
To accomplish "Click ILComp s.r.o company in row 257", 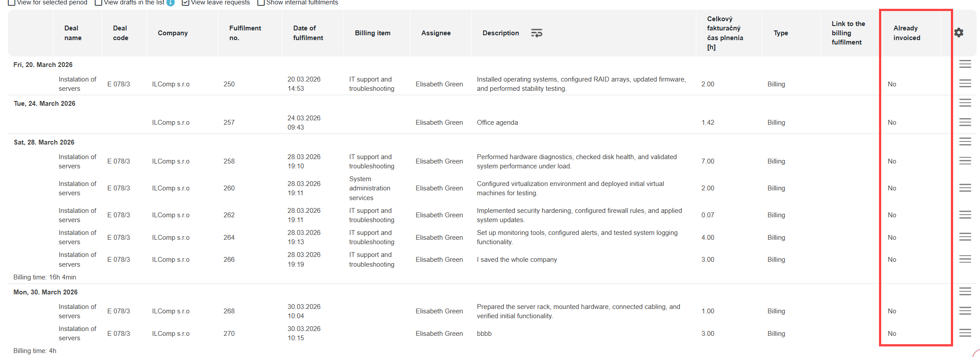I will [171, 123].
